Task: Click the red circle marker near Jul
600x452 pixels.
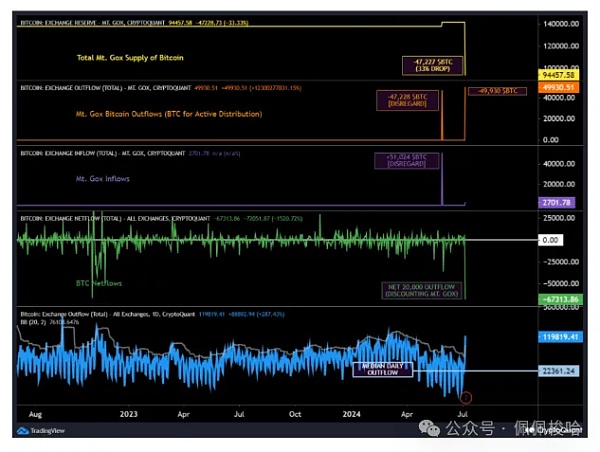Action: tap(466, 398)
